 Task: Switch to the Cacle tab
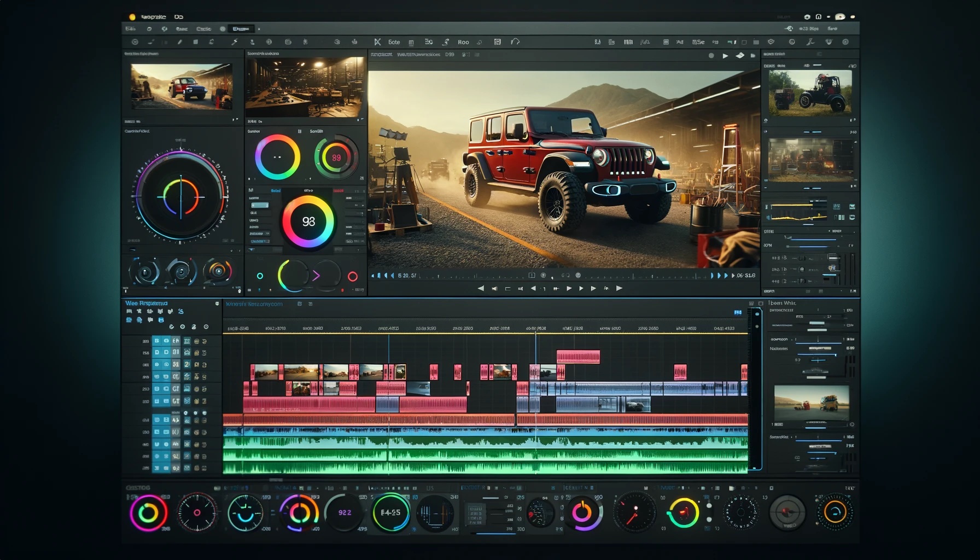(203, 29)
